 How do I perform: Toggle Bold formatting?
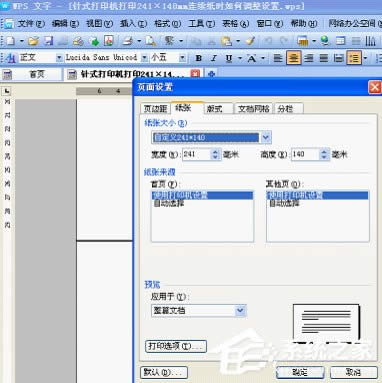[199, 58]
